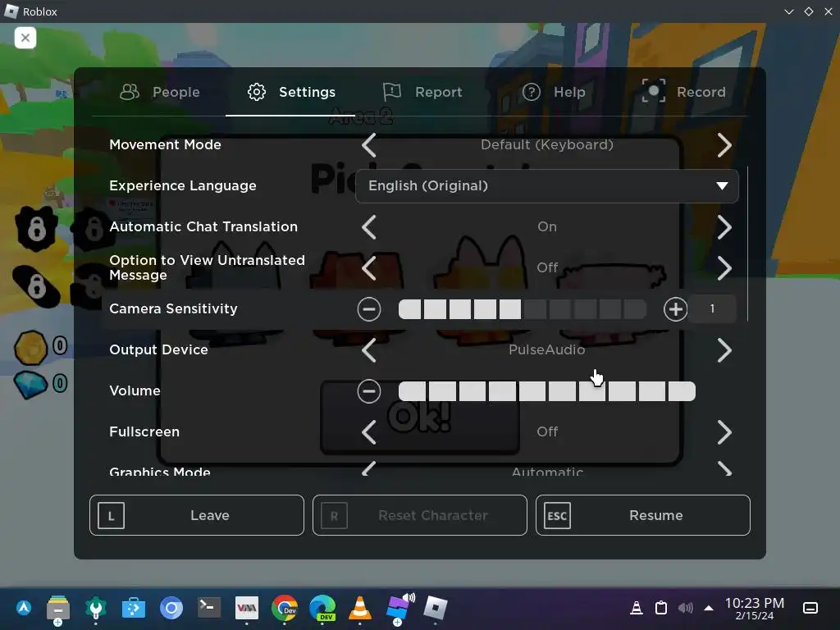Launch Chrome Dev from taskbar

(x=285, y=608)
